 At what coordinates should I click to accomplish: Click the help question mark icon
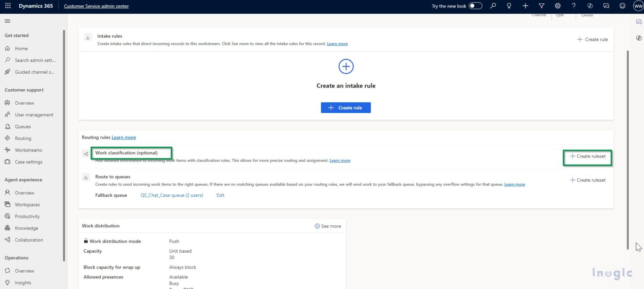pos(574,6)
